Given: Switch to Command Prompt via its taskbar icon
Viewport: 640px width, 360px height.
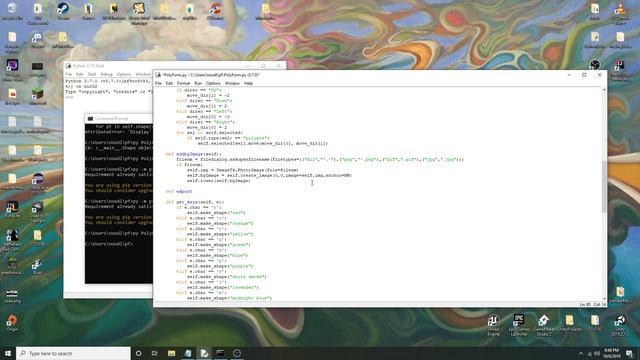Looking at the screenshot, I should (220, 353).
